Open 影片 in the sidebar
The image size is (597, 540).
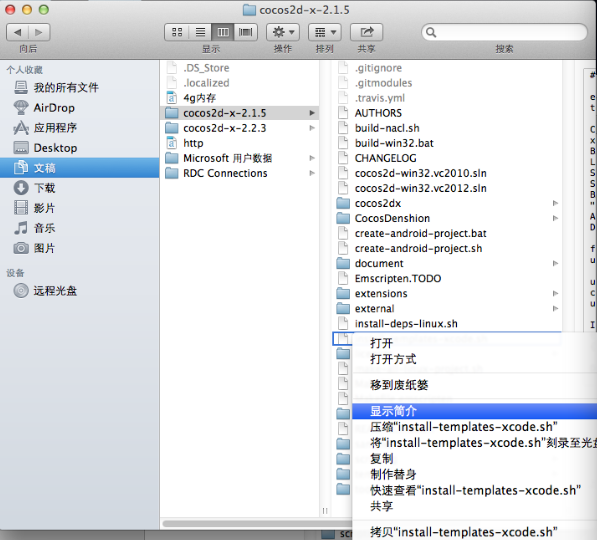(80, 208)
